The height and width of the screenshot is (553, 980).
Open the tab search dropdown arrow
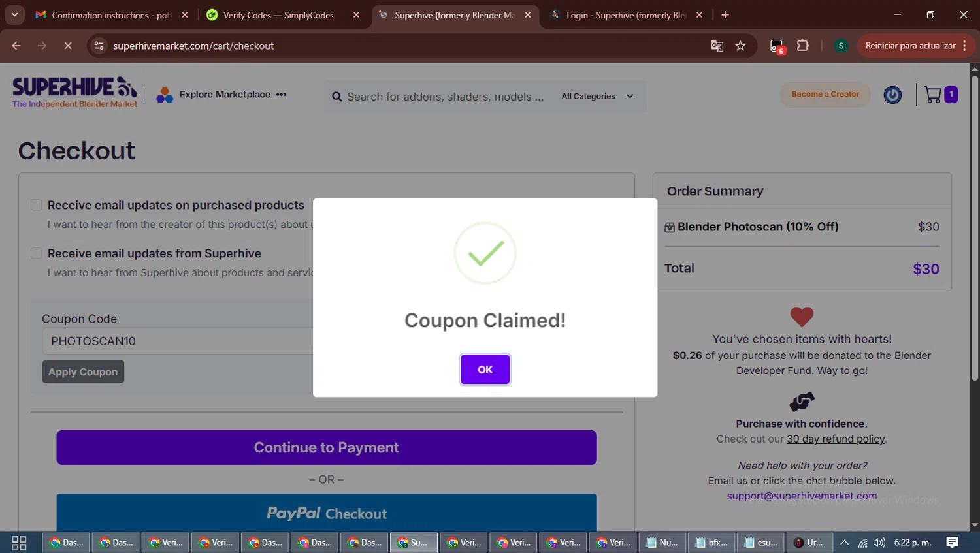14,14
